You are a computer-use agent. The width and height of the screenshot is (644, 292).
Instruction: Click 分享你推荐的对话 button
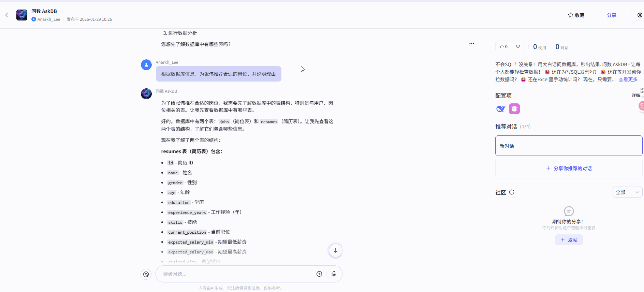tap(569, 168)
